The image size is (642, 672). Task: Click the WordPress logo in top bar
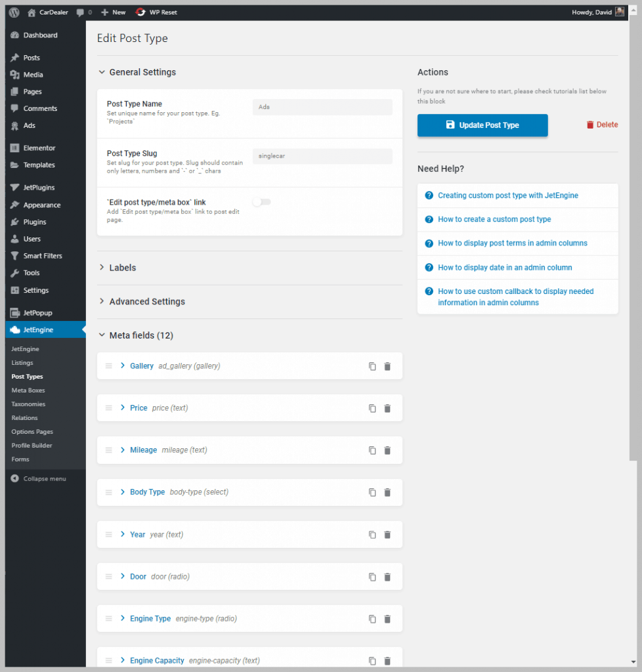pyautogui.click(x=13, y=12)
